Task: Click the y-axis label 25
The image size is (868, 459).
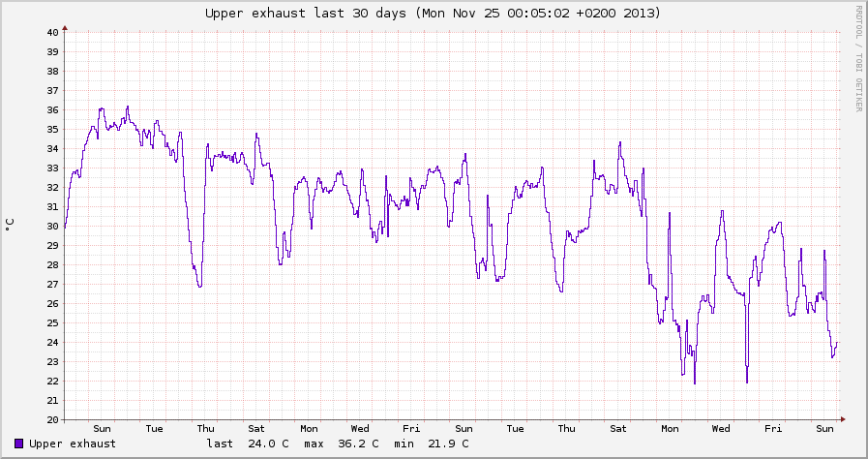Action: [52, 322]
